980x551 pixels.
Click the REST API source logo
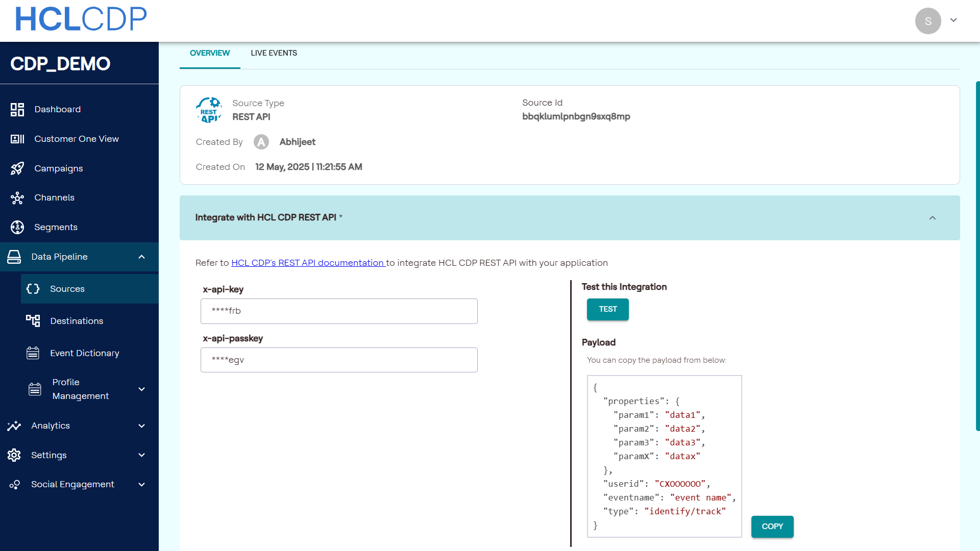(209, 110)
